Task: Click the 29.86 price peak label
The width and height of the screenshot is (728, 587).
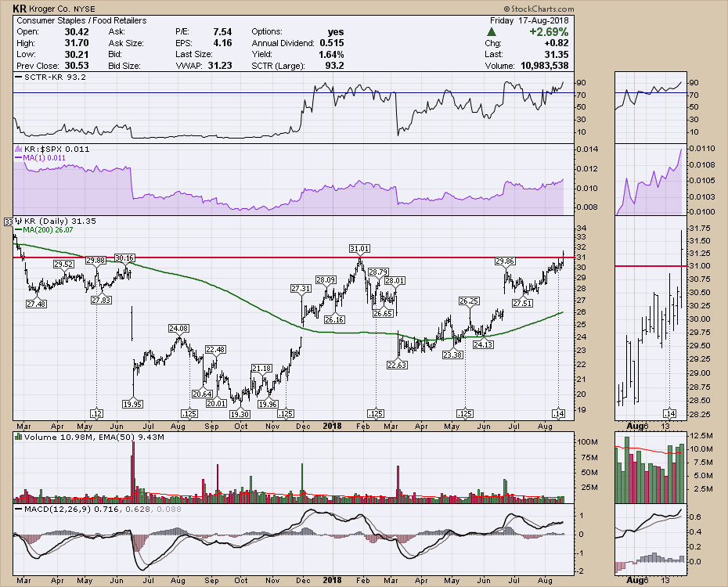Action: [x=505, y=261]
